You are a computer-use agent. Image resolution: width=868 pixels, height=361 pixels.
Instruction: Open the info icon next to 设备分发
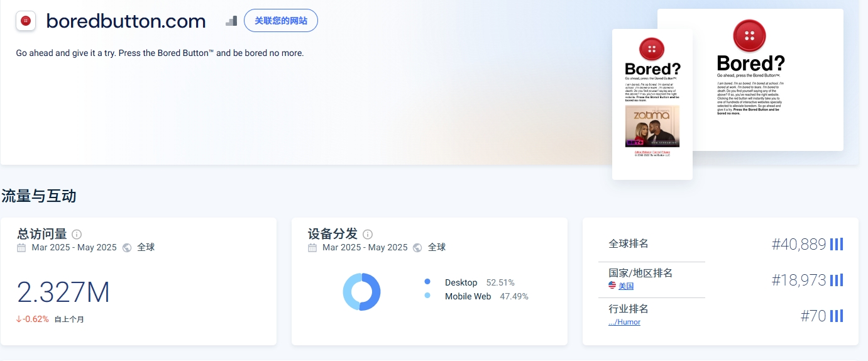[x=368, y=234]
